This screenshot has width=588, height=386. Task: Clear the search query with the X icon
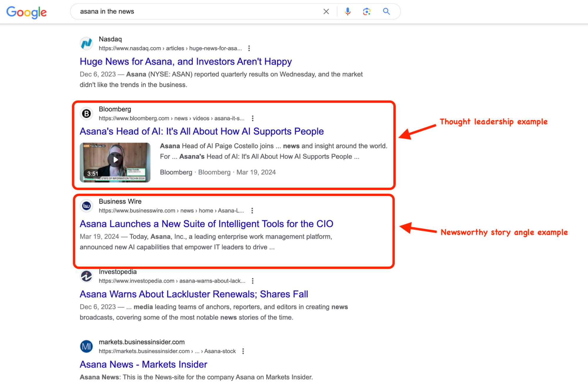click(x=326, y=11)
